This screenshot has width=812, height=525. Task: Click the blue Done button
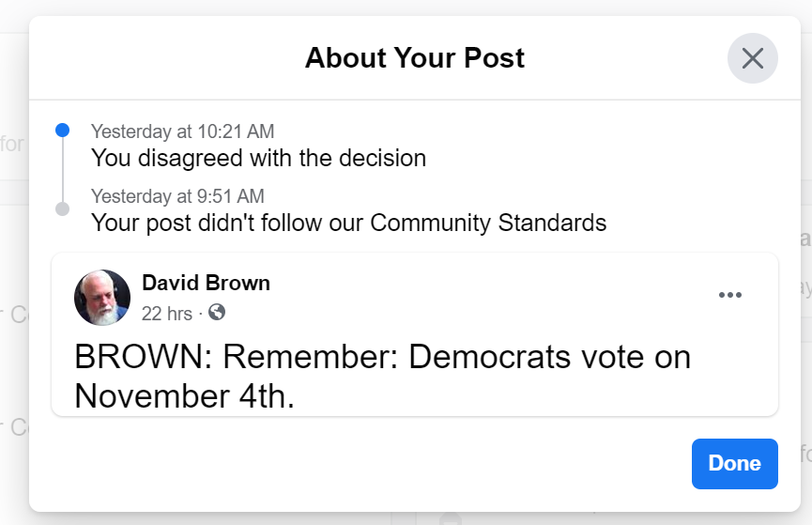(x=734, y=464)
